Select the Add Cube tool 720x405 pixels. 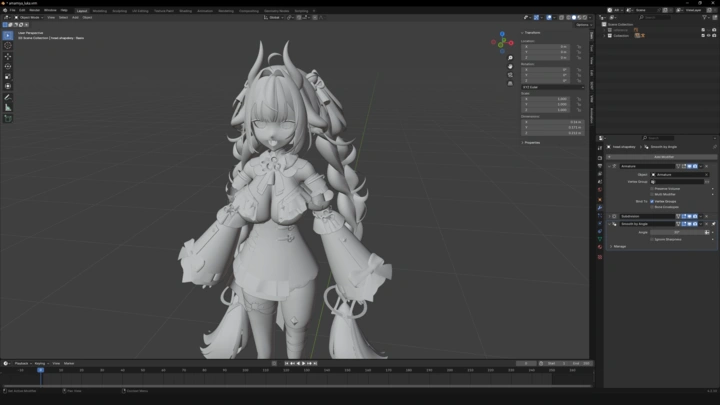click(x=8, y=118)
